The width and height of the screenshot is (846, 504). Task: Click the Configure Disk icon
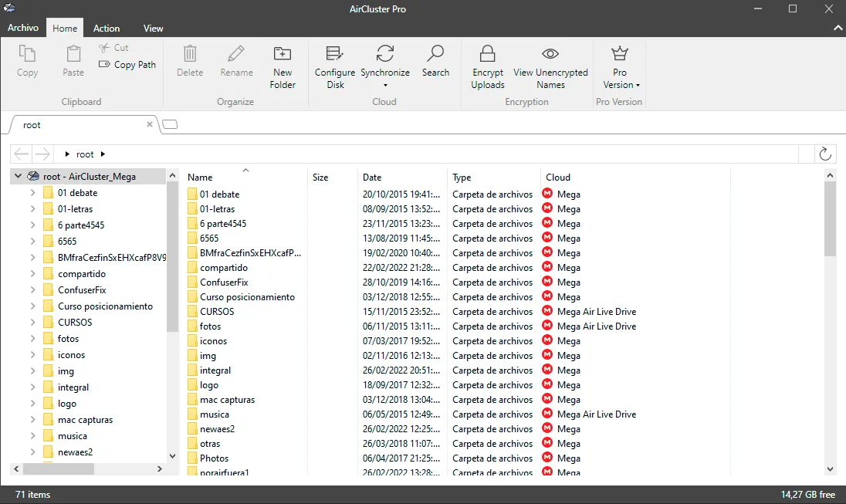334,53
